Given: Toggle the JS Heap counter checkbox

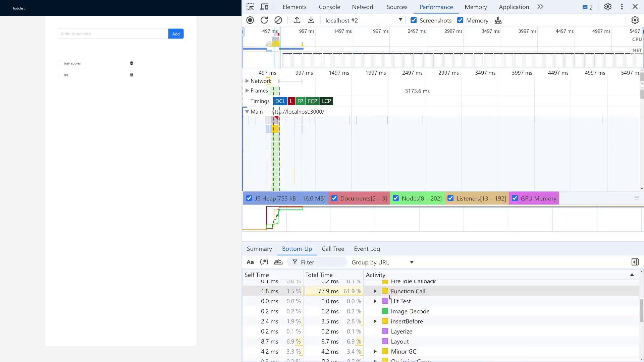Looking at the screenshot, I should 249,198.
